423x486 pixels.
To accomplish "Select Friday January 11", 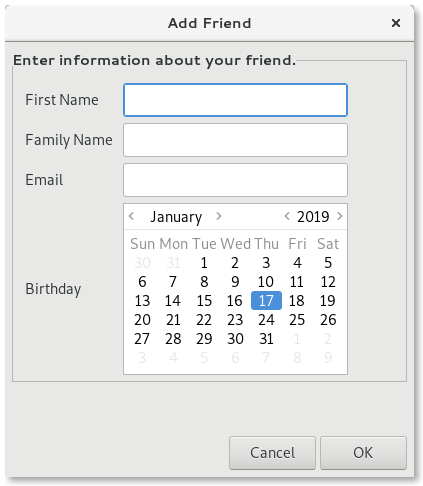I will click(x=297, y=282).
